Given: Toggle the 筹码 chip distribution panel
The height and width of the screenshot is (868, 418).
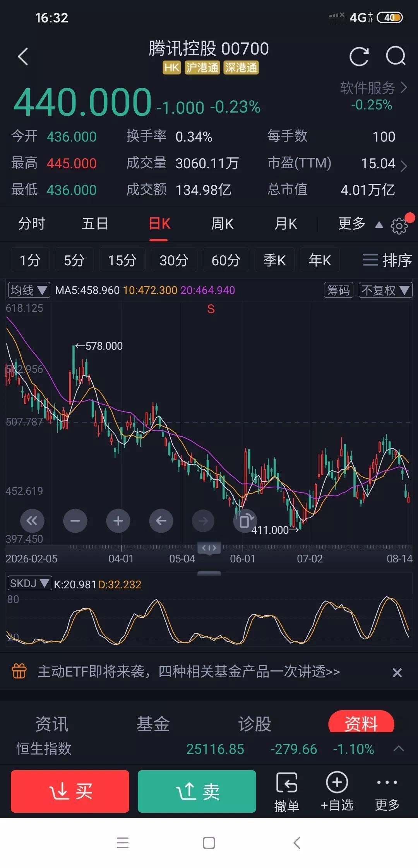Looking at the screenshot, I should coord(338,290).
